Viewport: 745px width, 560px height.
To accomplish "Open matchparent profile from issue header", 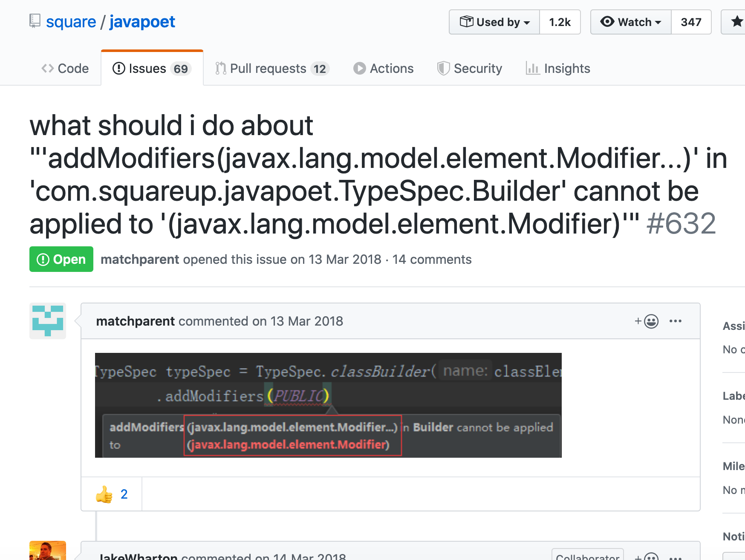I will pyautogui.click(x=140, y=260).
